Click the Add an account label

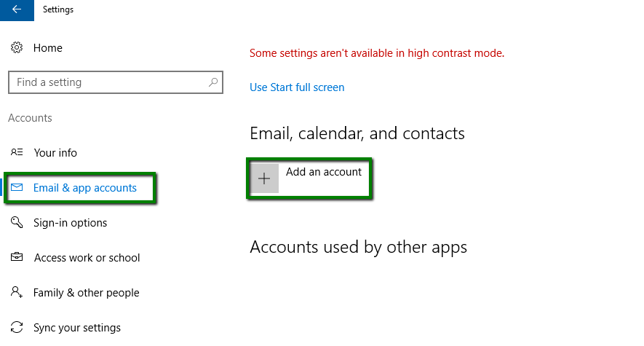(x=324, y=172)
